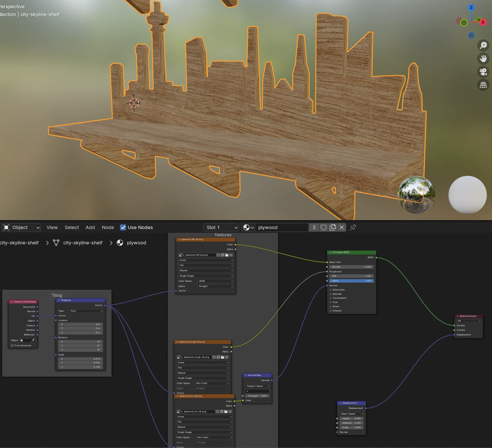Uncheck the Use Nodes checkbox
492x448 pixels.
123,227
